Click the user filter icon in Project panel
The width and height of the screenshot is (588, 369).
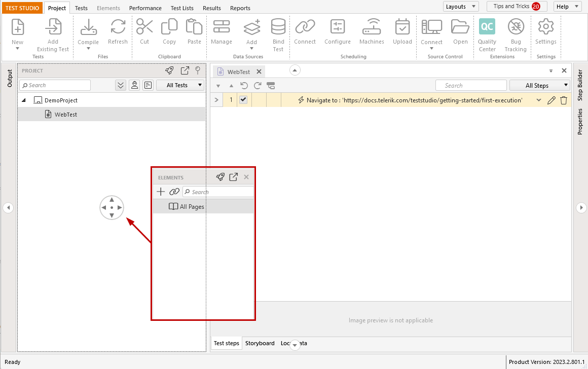point(134,85)
